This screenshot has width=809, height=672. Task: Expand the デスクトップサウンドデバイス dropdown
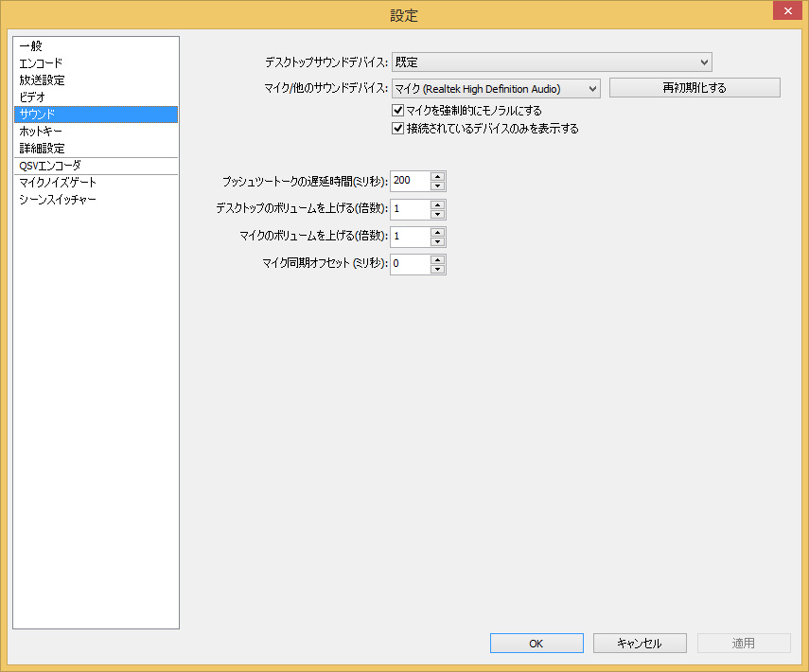552,62
